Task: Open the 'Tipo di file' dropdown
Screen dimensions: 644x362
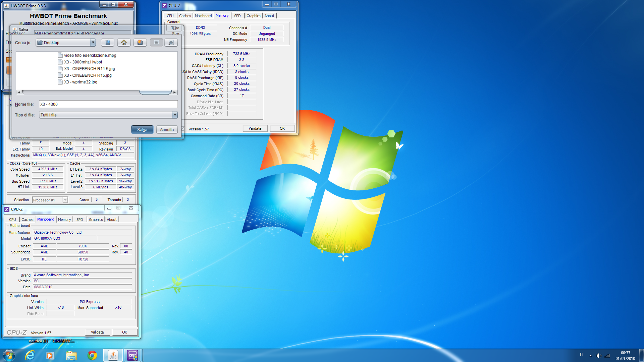Action: (x=175, y=115)
